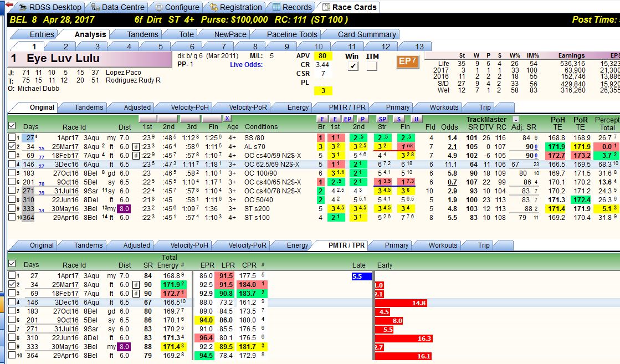Click the SP column header button
620x364 pixels.
382,119
